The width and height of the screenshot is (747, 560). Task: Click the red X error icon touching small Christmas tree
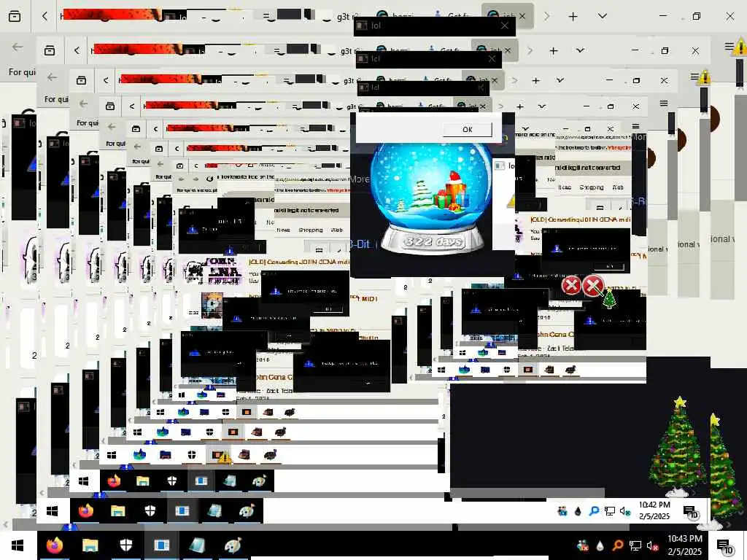[593, 286]
